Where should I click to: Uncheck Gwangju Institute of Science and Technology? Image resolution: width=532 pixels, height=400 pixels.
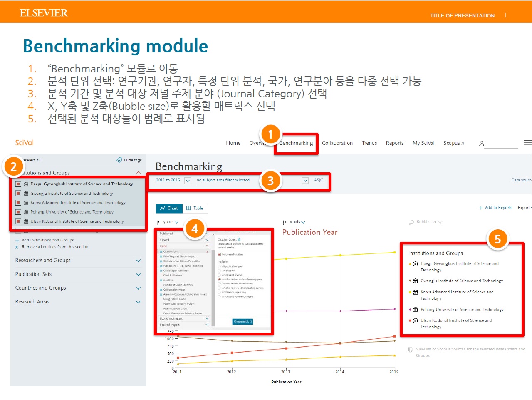coord(18,194)
